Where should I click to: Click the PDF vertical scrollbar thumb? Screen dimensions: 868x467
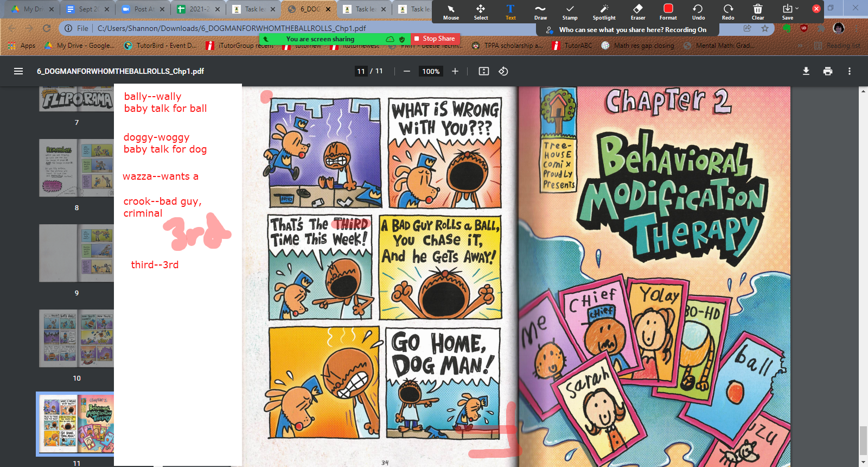[863, 440]
